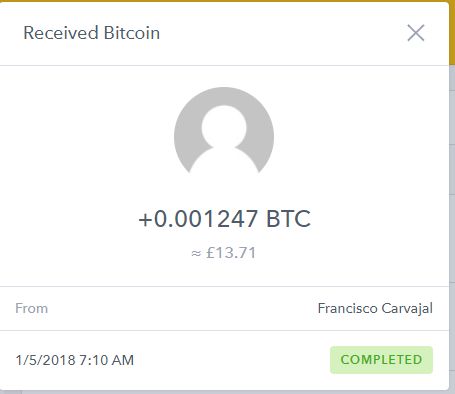Click the Received Bitcoin dialog title
This screenshot has height=394, width=455.
click(x=92, y=33)
